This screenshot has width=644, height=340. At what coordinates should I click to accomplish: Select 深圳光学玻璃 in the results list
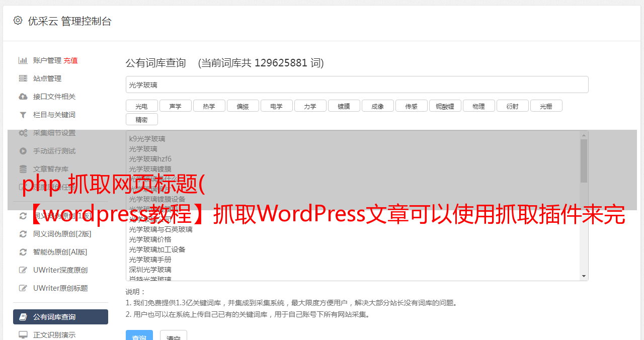150,270
